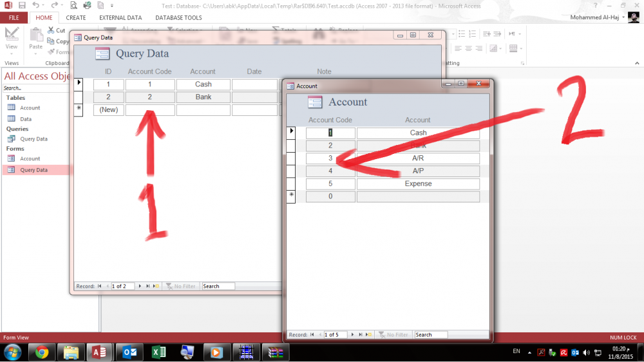Viewport: 644px width, 362px height.
Task: Click the align right icon
Action: pyautogui.click(x=479, y=48)
